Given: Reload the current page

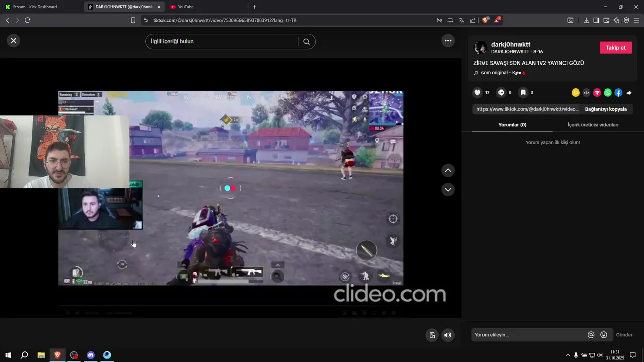Looking at the screenshot, I should click(x=27, y=20).
